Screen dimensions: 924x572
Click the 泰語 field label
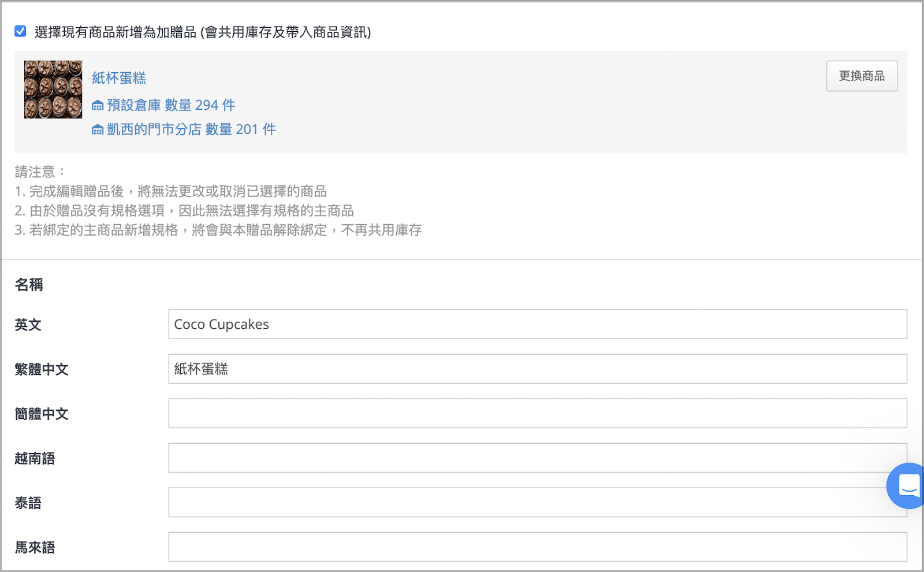pos(28,503)
